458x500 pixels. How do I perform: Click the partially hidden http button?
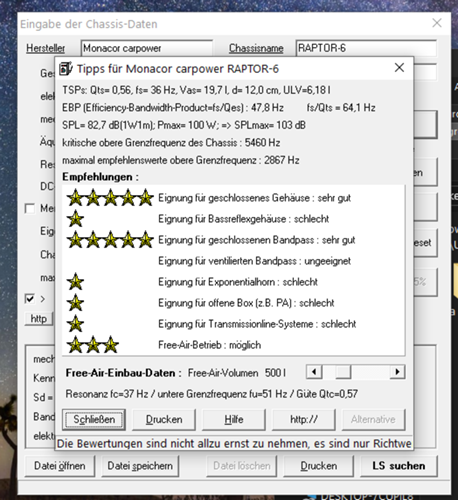(x=39, y=319)
